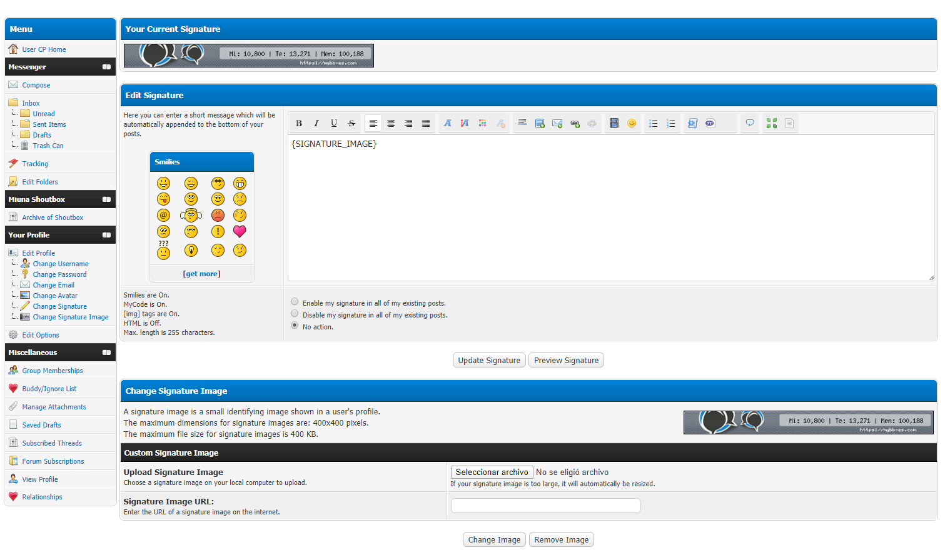This screenshot has width=950, height=560.
Task: Click the Update Signature button
Action: coord(489,361)
